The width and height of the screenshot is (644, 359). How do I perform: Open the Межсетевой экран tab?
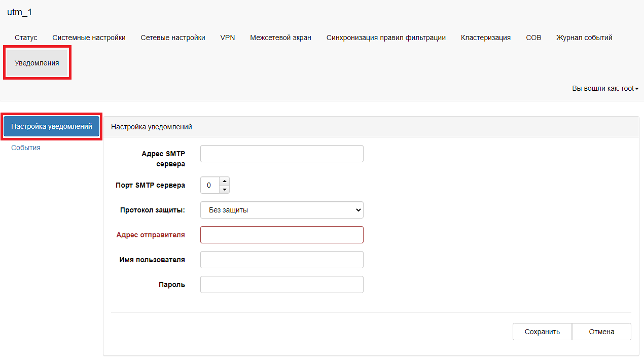coord(280,38)
